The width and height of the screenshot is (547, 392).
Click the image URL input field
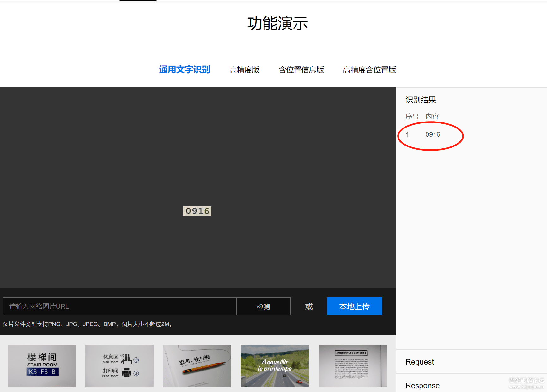[x=120, y=306]
